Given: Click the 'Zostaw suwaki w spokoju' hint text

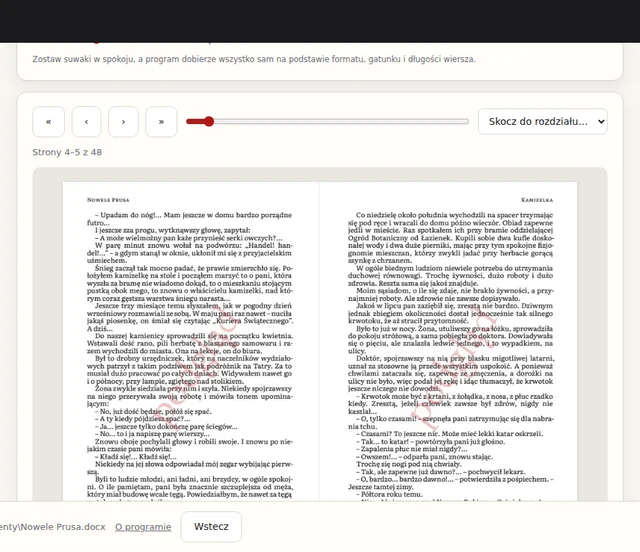Looking at the screenshot, I should [x=254, y=59].
